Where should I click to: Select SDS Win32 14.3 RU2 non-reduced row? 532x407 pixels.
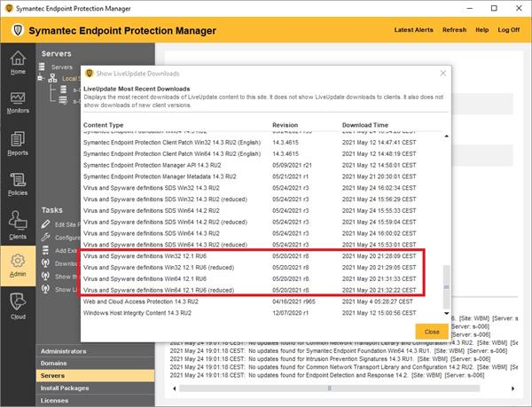pyautogui.click(x=262, y=188)
